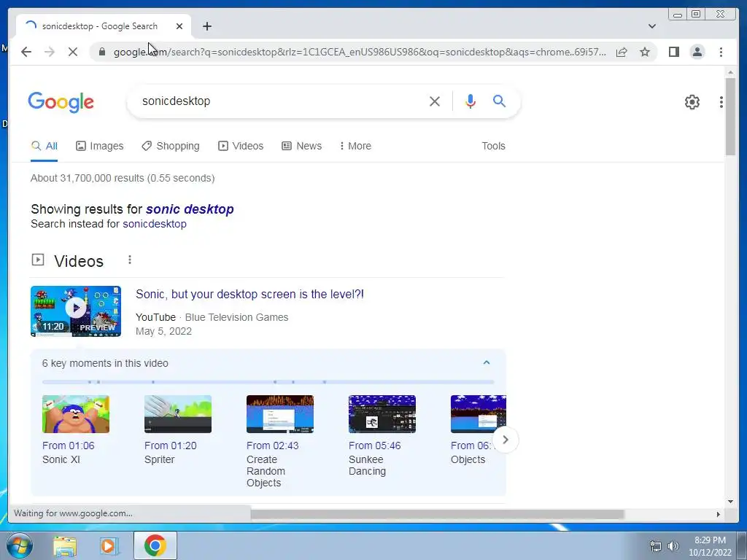The width and height of the screenshot is (747, 560).
Task: Open the Chrome profile avatar
Action: [x=697, y=52]
